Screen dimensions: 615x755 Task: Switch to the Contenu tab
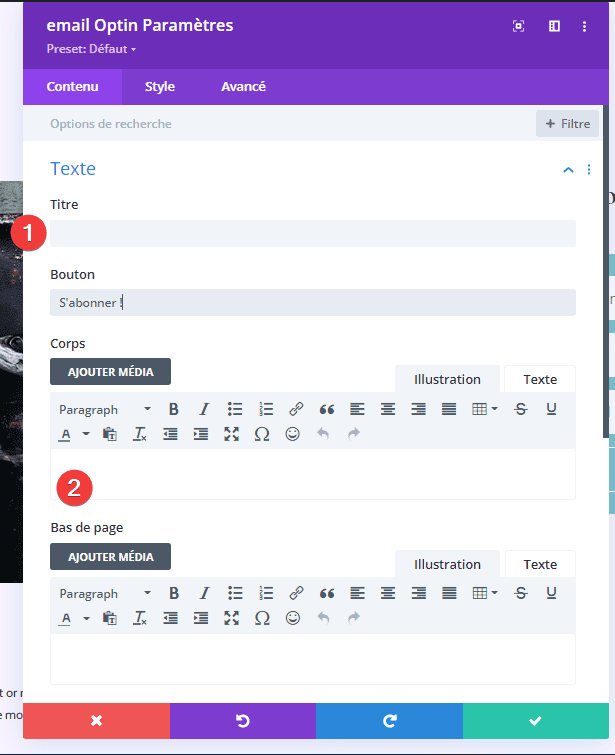tap(72, 87)
